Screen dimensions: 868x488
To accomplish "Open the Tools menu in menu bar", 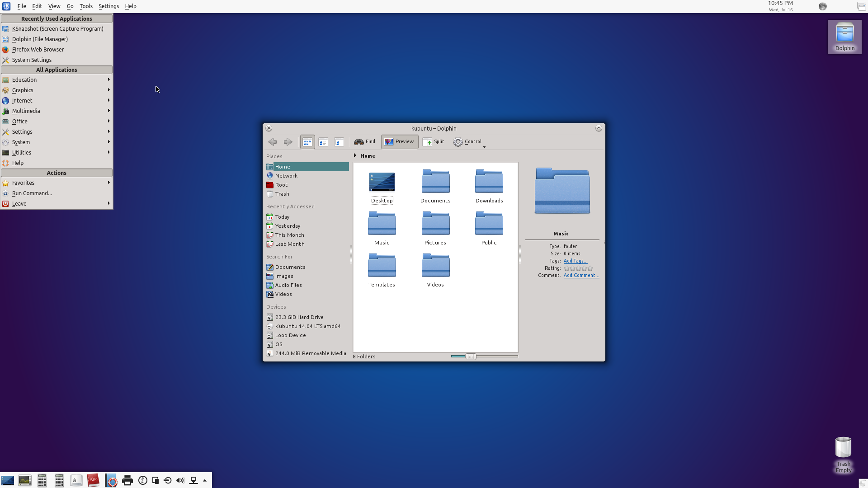I will 86,6.
